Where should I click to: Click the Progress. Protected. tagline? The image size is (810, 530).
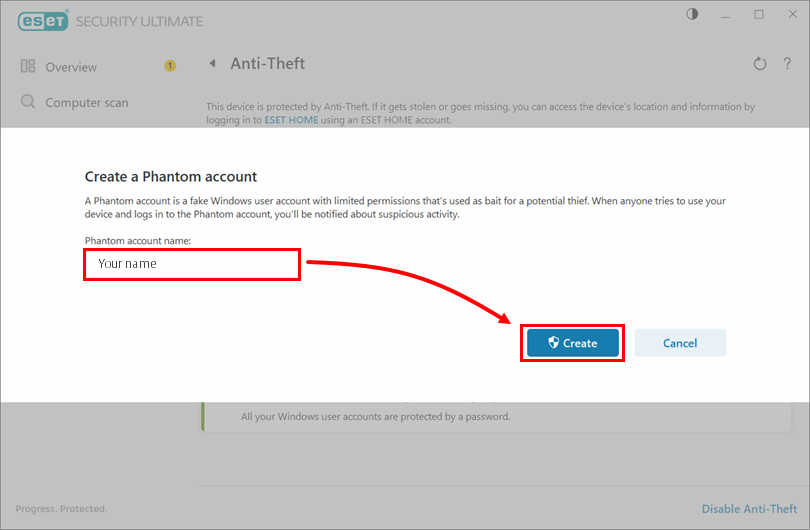[x=61, y=509]
